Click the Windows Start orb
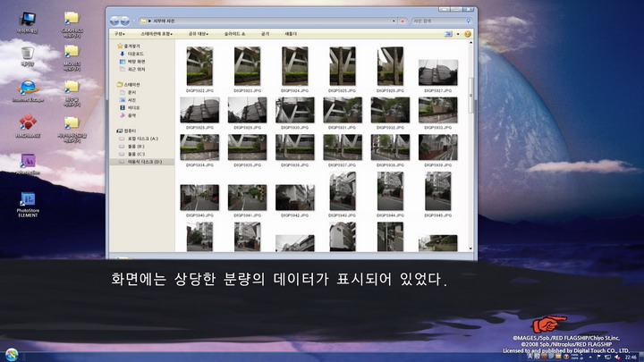 (10, 354)
